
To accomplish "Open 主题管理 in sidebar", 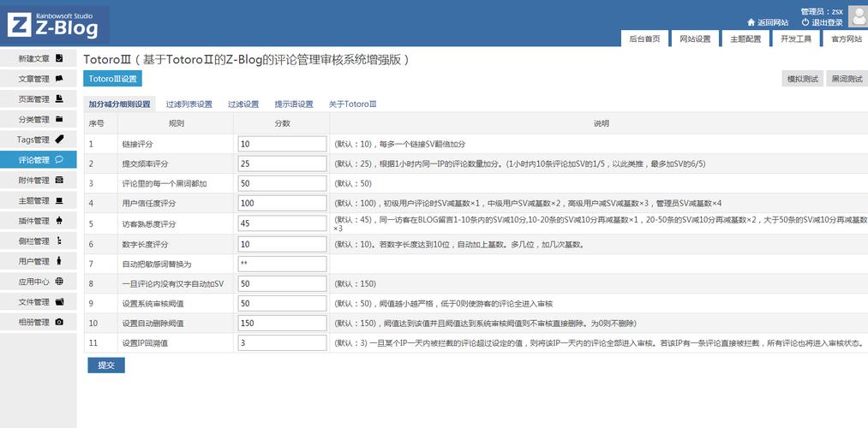I will 39,200.
